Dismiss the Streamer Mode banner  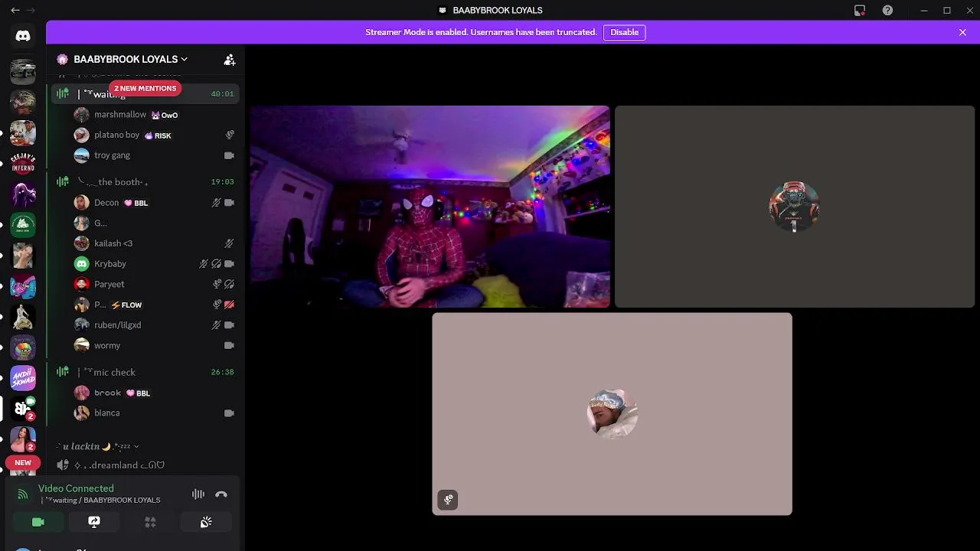coord(962,32)
